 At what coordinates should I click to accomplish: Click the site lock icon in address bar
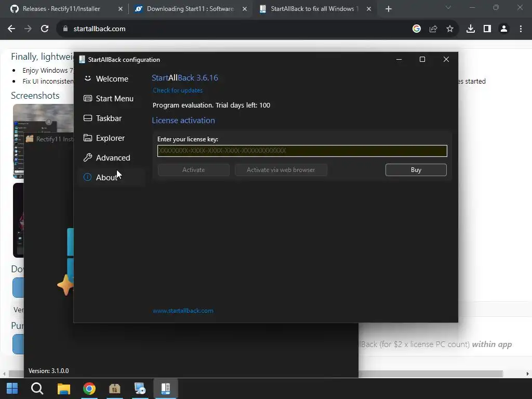point(65,29)
